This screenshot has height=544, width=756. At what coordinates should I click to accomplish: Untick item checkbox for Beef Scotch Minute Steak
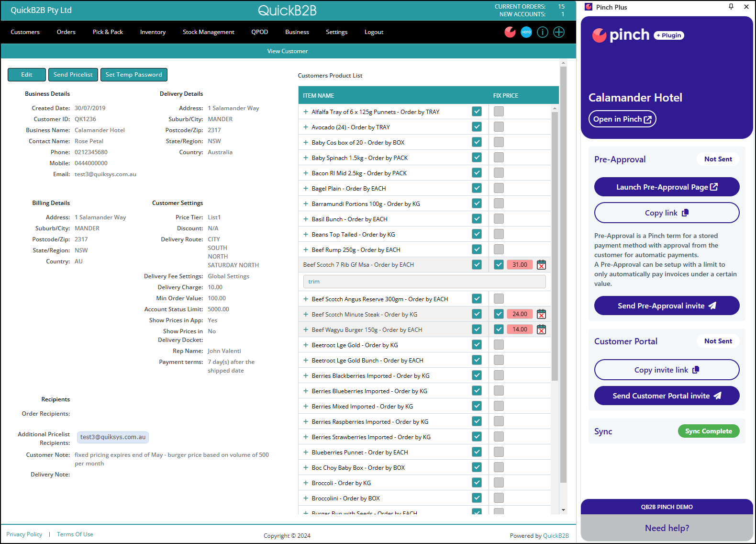point(477,314)
